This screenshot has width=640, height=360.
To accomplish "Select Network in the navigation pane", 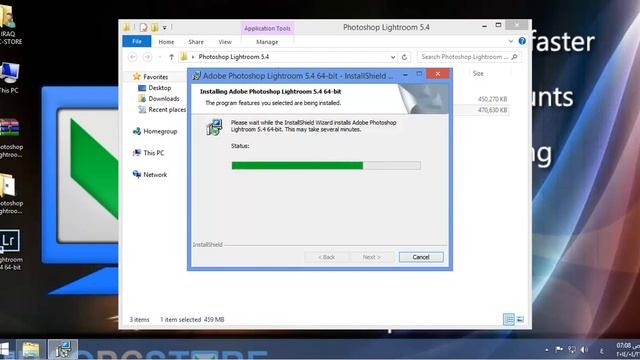I will pos(155,175).
